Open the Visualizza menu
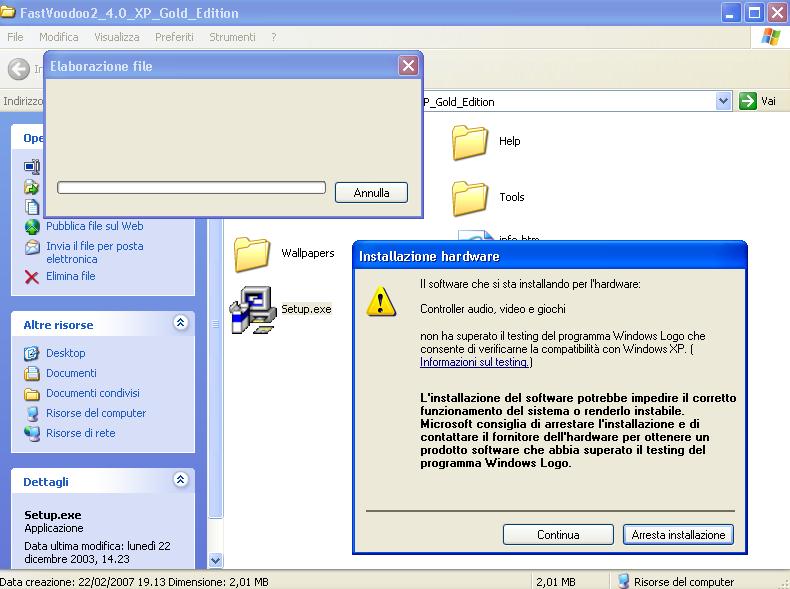The width and height of the screenshot is (790, 589). tap(117, 37)
